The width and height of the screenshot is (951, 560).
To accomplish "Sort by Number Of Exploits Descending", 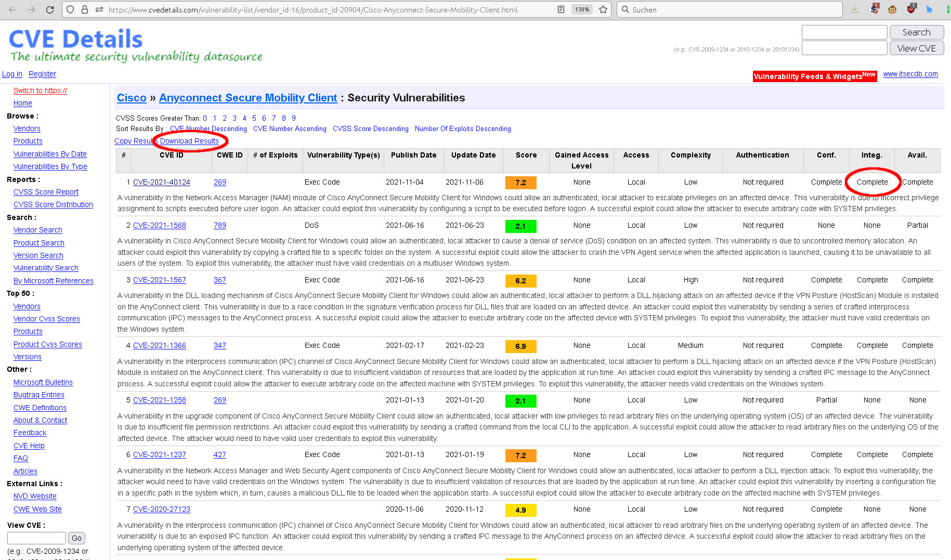I will click(x=463, y=128).
